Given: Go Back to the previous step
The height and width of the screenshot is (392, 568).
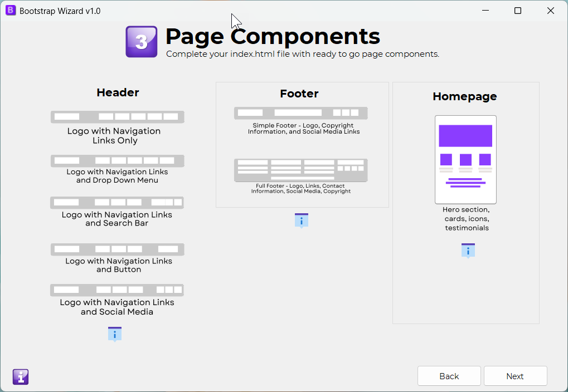Looking at the screenshot, I should point(449,376).
